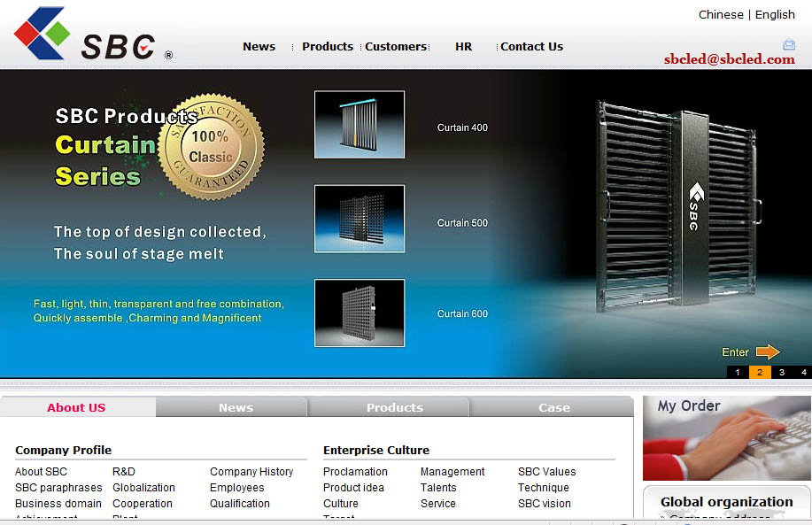Click the Curtain 400 label
The image size is (812, 525).
click(462, 127)
